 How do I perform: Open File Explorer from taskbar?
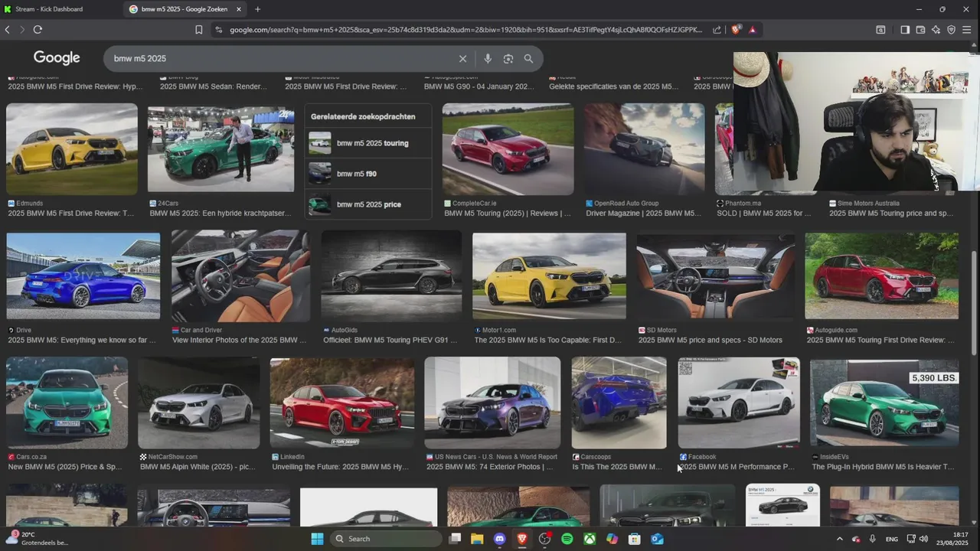477,539
